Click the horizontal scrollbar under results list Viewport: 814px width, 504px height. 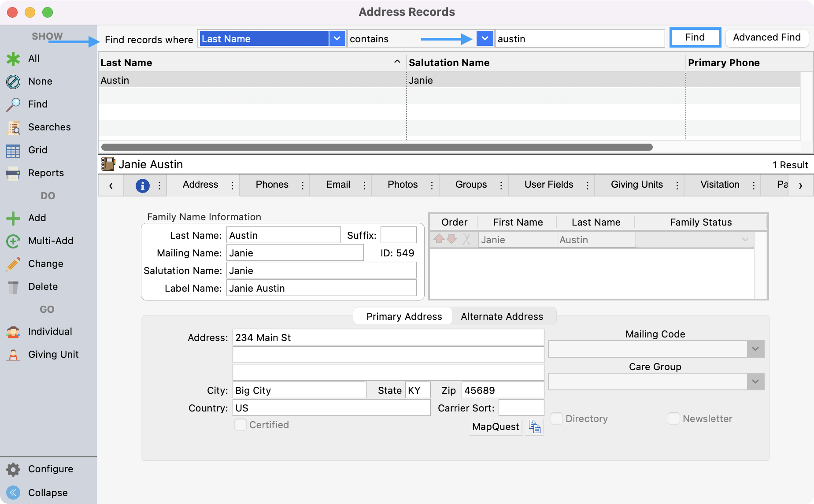point(377,147)
